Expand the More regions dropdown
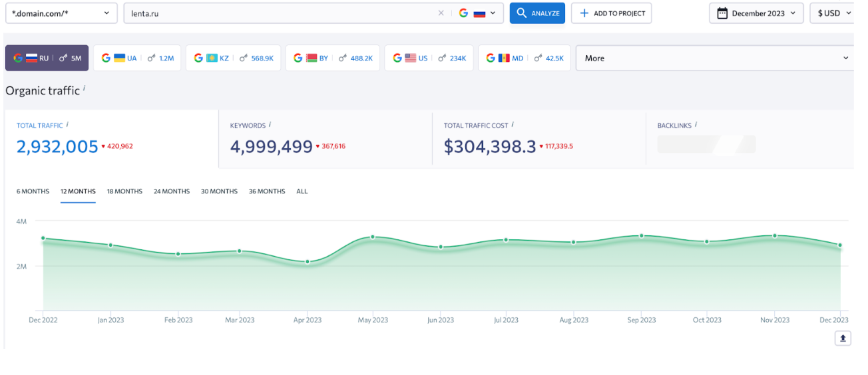 714,58
